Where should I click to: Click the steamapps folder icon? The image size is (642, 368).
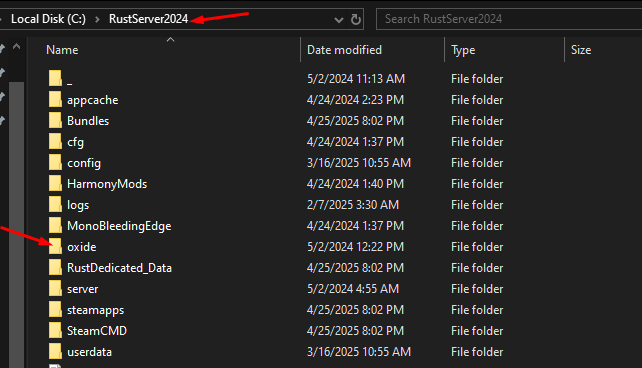click(55, 310)
